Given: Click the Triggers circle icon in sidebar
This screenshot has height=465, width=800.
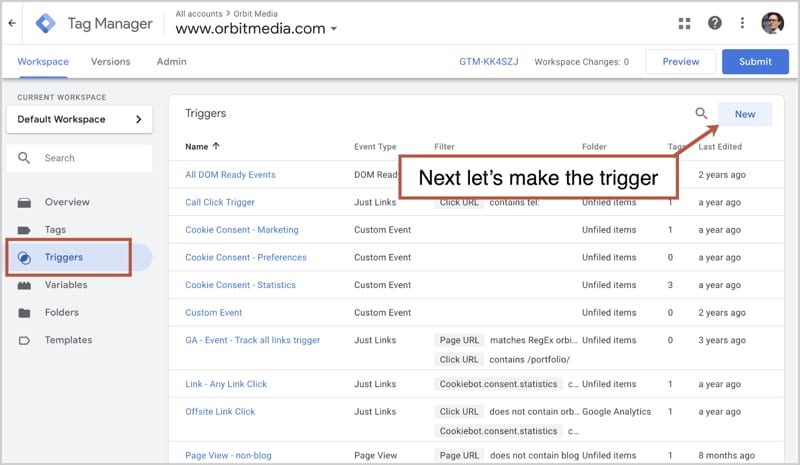Looking at the screenshot, I should coord(24,258).
